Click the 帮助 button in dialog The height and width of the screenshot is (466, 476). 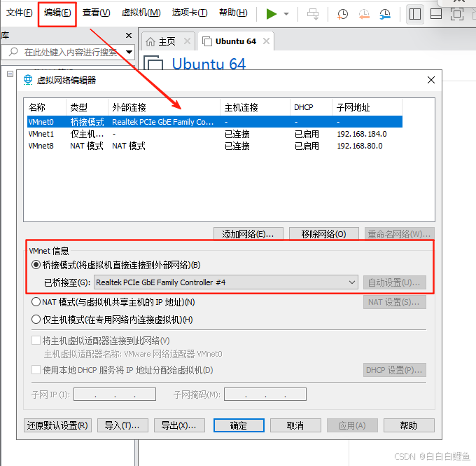tap(409, 425)
